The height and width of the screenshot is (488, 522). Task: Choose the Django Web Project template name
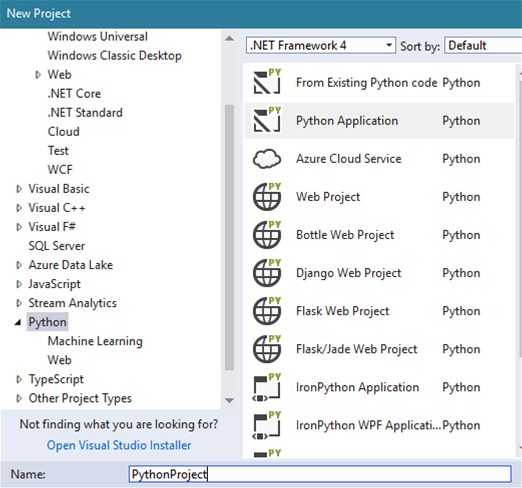point(349,273)
